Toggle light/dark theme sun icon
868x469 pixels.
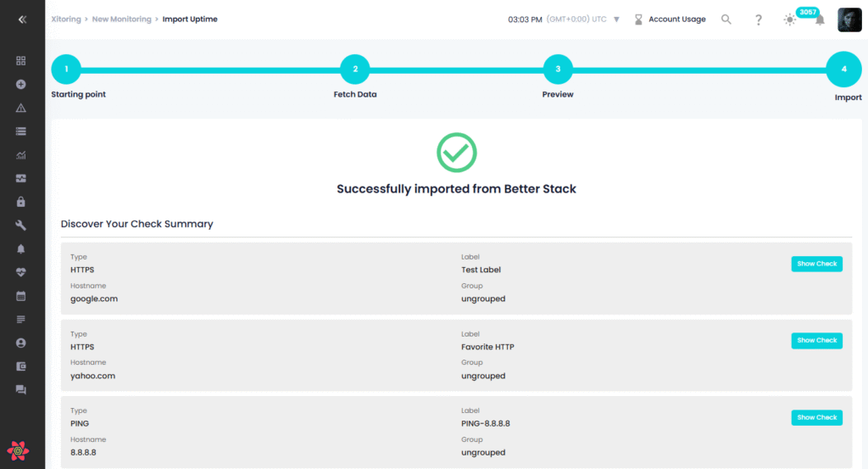(x=790, y=20)
